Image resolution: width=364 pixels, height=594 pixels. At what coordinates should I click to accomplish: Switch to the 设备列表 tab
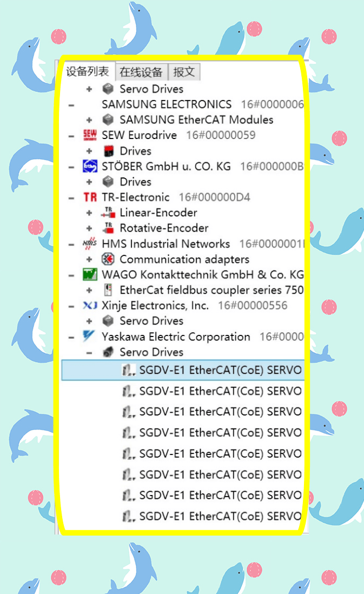pos(88,71)
